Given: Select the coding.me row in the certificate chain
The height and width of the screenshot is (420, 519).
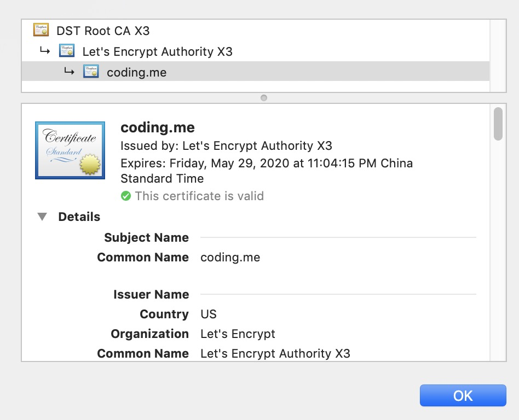Looking at the screenshot, I should coord(136,72).
